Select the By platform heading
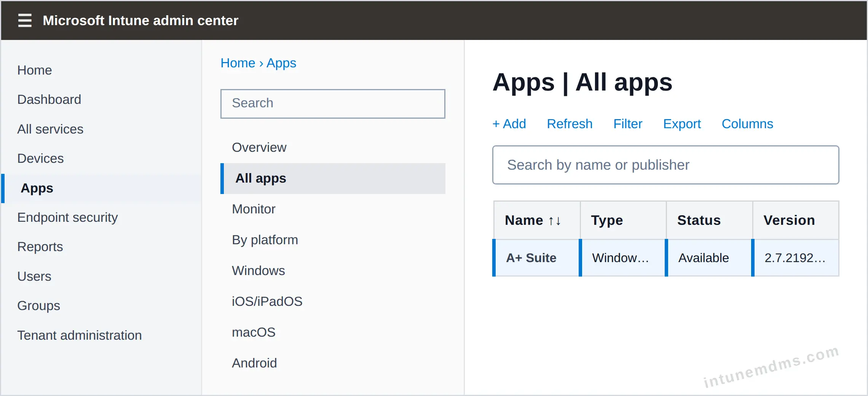This screenshot has height=396, width=868. pyautogui.click(x=265, y=240)
